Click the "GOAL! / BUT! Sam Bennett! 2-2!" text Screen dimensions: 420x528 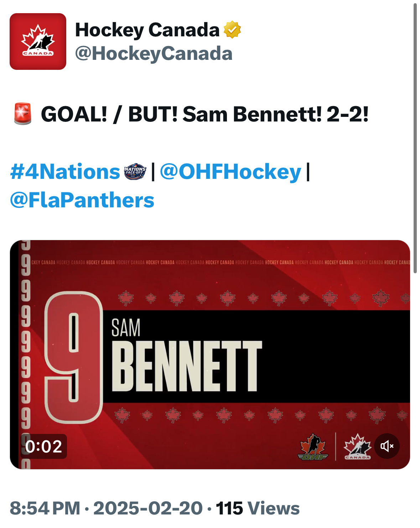coord(204,114)
